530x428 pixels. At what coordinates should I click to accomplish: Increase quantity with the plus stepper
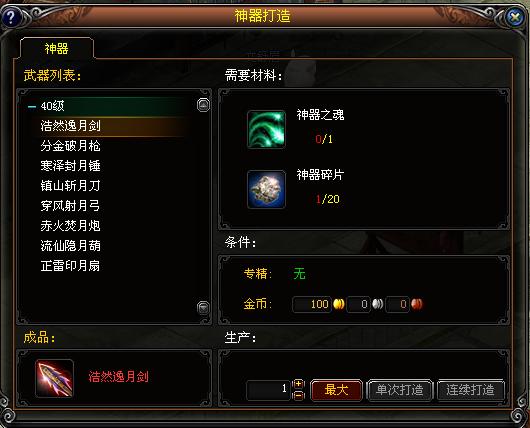point(298,384)
